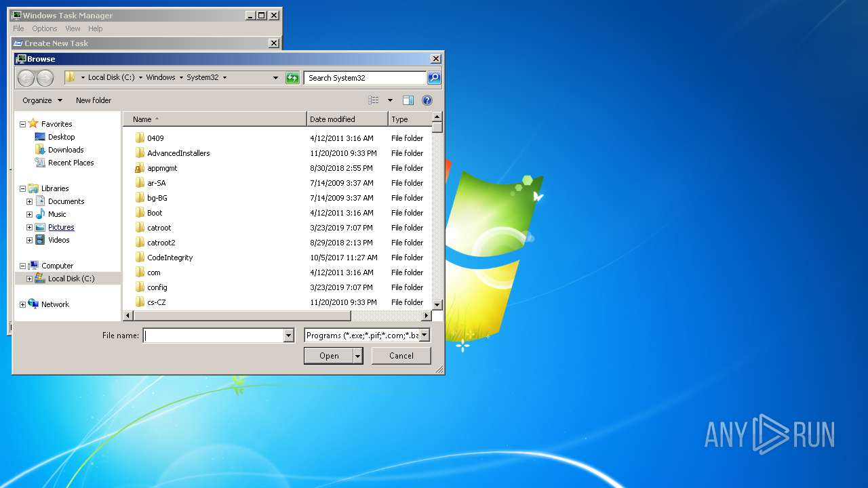Open Options menu in Task Manager
The height and width of the screenshot is (488, 868).
tap(45, 28)
